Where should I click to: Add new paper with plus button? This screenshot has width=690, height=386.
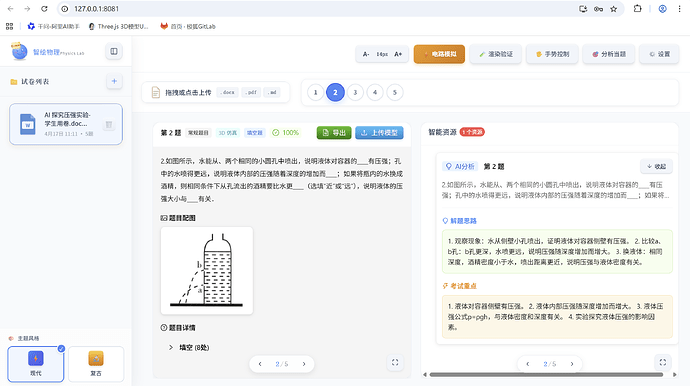[114, 81]
